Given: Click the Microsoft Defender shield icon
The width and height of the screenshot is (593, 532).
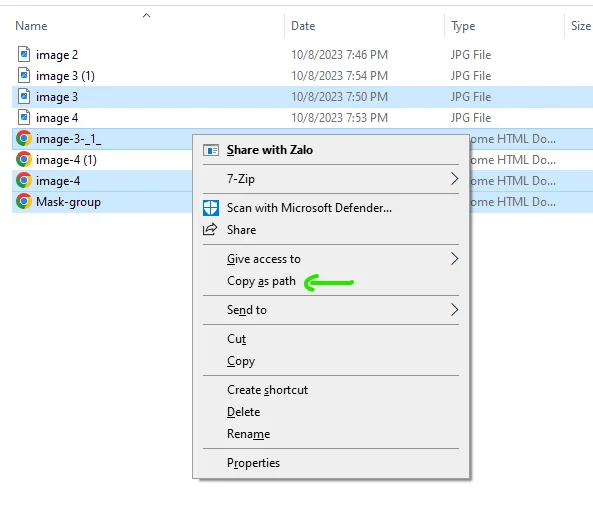Looking at the screenshot, I should point(211,208).
